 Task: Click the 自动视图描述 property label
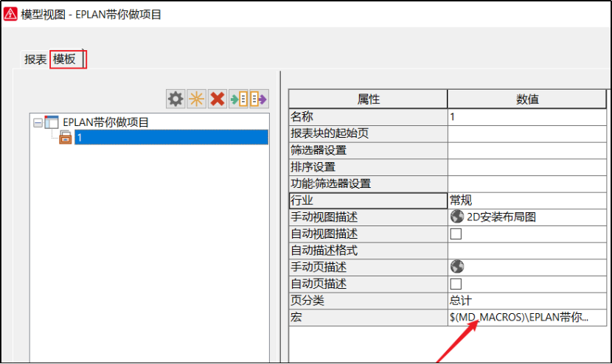324,234
